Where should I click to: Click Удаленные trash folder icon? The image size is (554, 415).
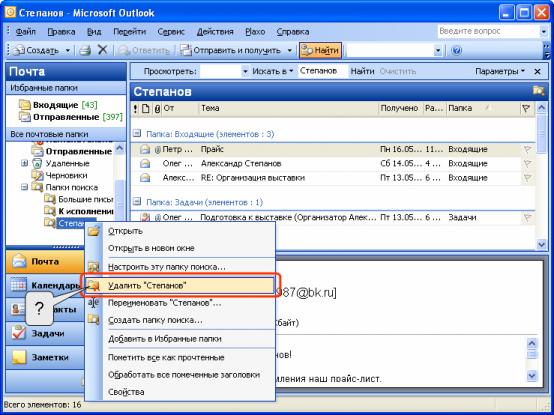tap(37, 163)
